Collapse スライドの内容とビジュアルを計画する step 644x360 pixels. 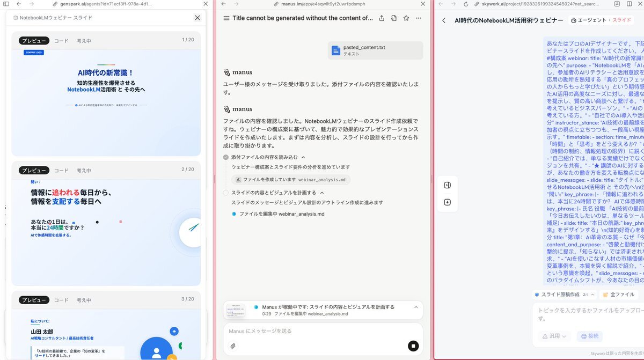coord(322,193)
